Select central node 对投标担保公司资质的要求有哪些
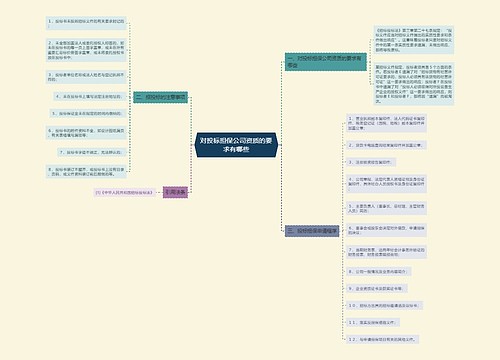The width and height of the screenshot is (500, 360). click(x=236, y=145)
